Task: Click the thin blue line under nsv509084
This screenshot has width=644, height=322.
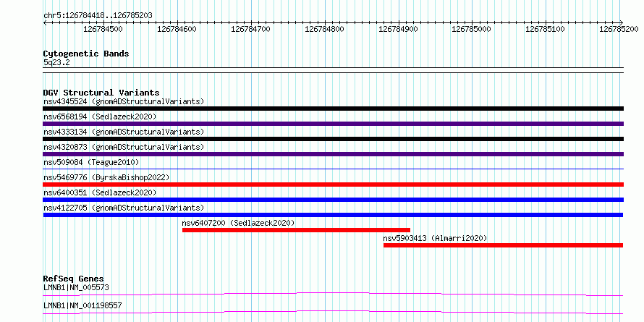Action: click(x=333, y=169)
